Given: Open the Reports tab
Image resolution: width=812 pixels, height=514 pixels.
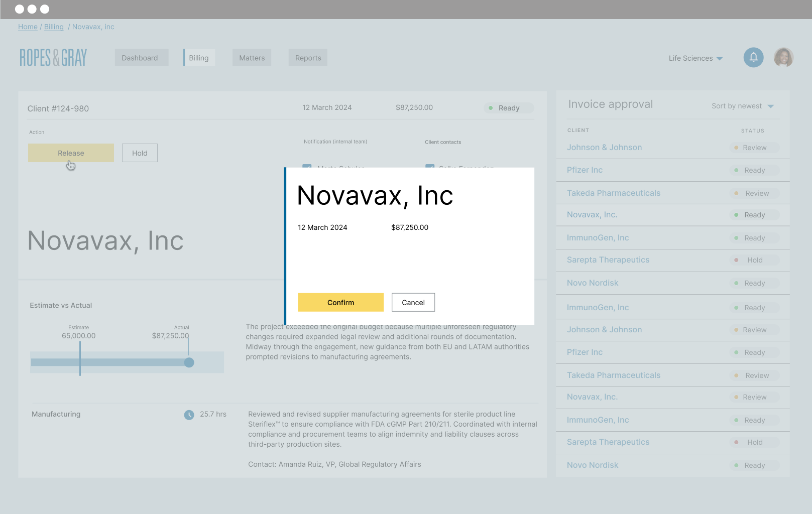Looking at the screenshot, I should pos(308,58).
